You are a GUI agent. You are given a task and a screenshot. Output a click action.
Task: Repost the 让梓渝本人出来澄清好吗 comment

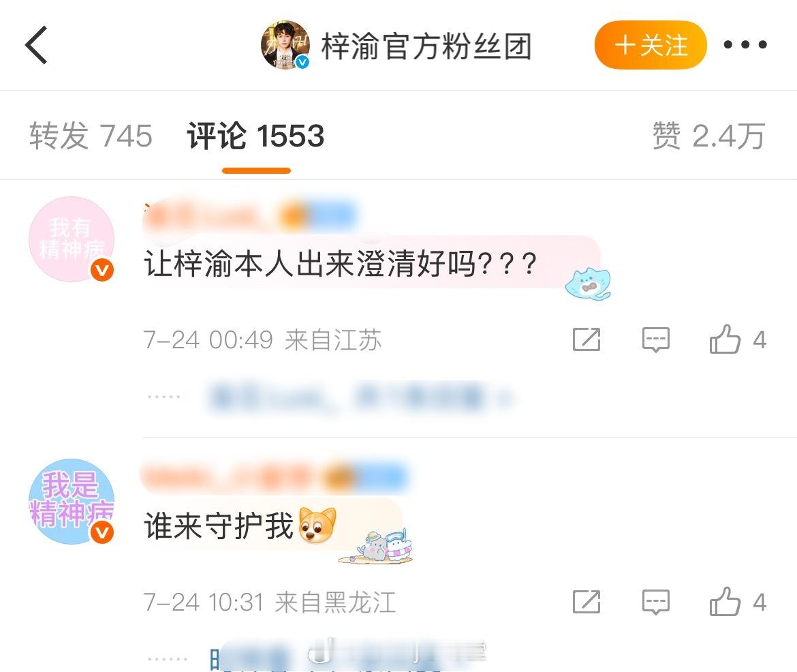(x=587, y=340)
